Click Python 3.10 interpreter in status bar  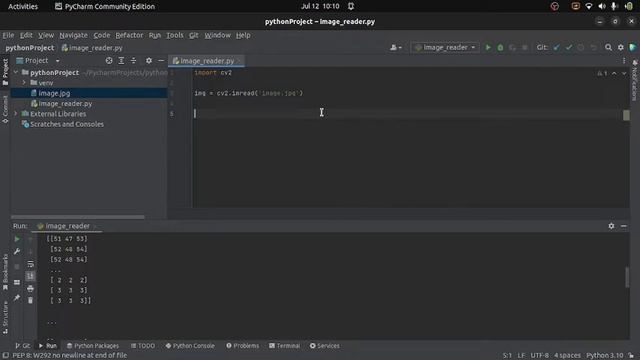[x=604, y=356]
